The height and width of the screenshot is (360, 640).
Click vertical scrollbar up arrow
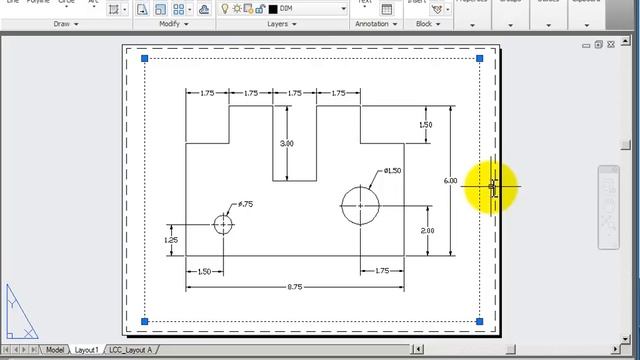coord(625,41)
